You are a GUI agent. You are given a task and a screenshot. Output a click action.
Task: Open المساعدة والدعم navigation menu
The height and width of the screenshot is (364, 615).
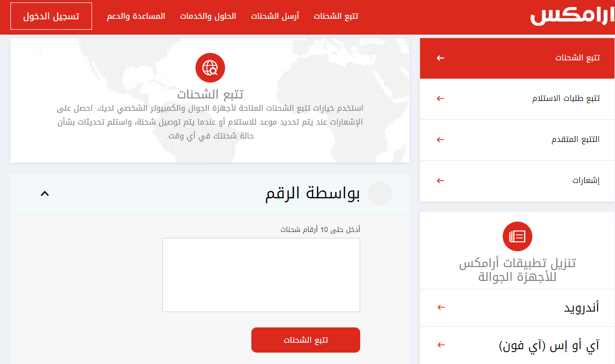tap(136, 16)
